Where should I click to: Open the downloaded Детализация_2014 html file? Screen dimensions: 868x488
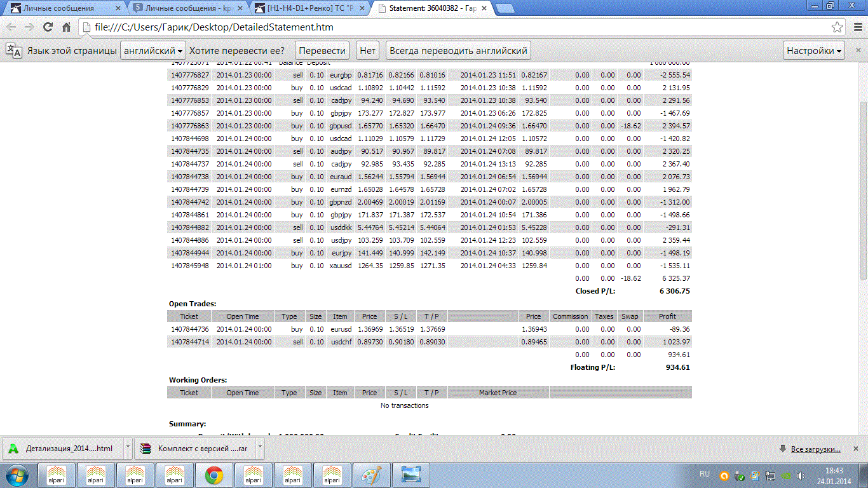(62, 448)
